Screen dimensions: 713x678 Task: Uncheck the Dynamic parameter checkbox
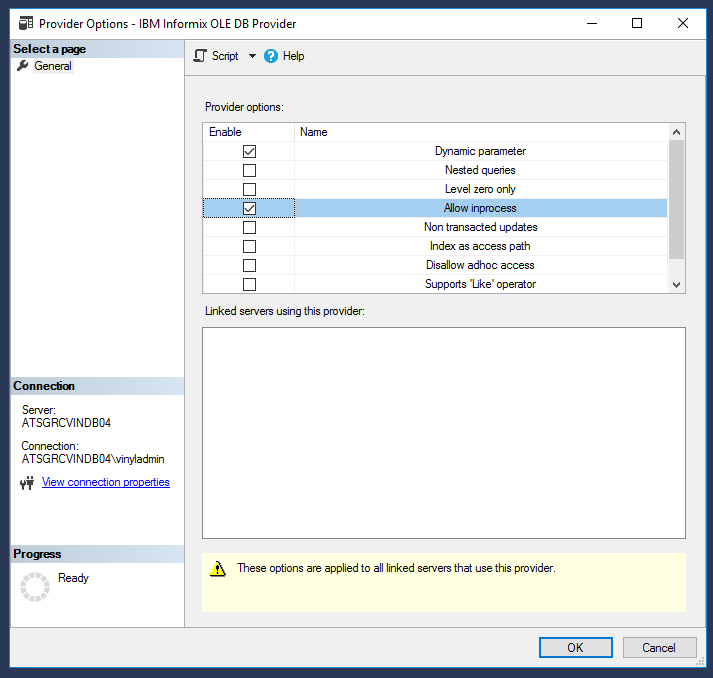click(249, 151)
